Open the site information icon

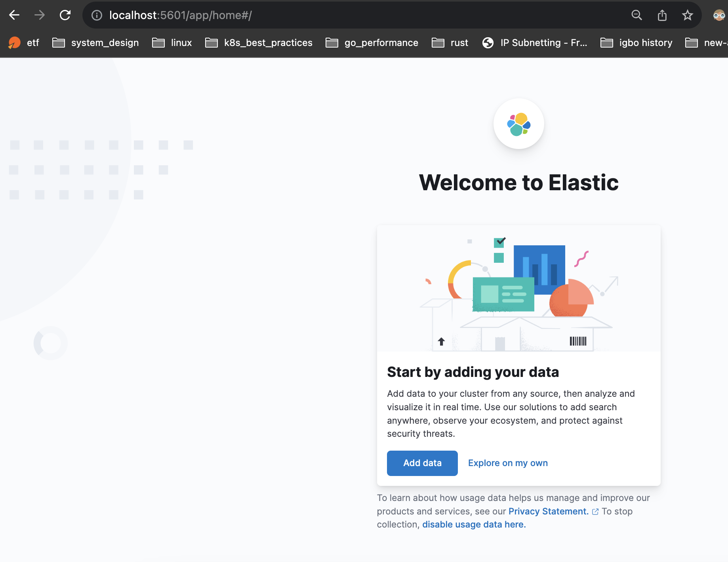97,15
